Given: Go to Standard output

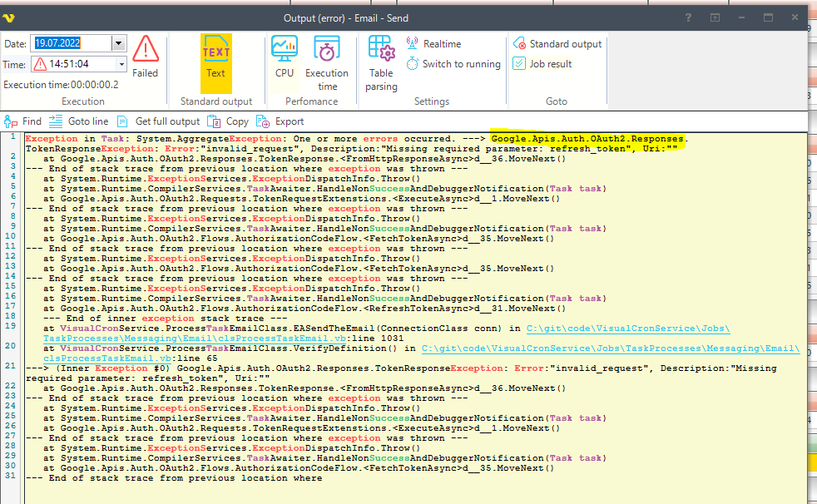Looking at the screenshot, I should 557,44.
